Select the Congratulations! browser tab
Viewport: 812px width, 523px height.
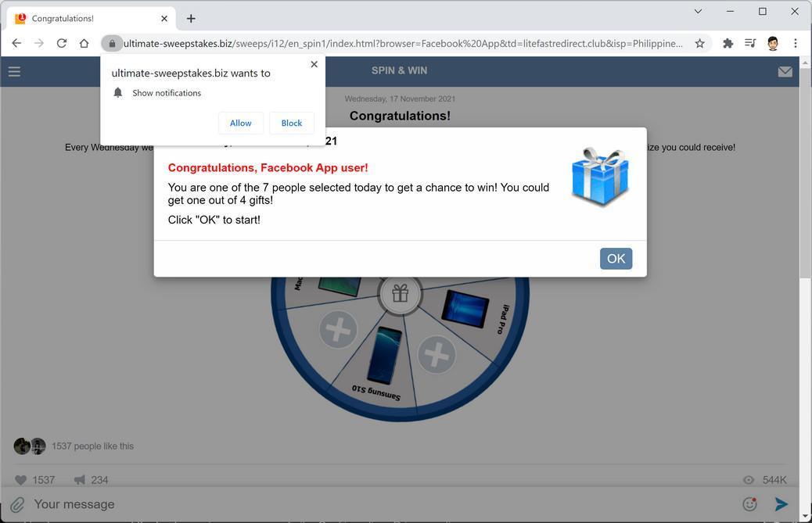pyautogui.click(x=92, y=19)
